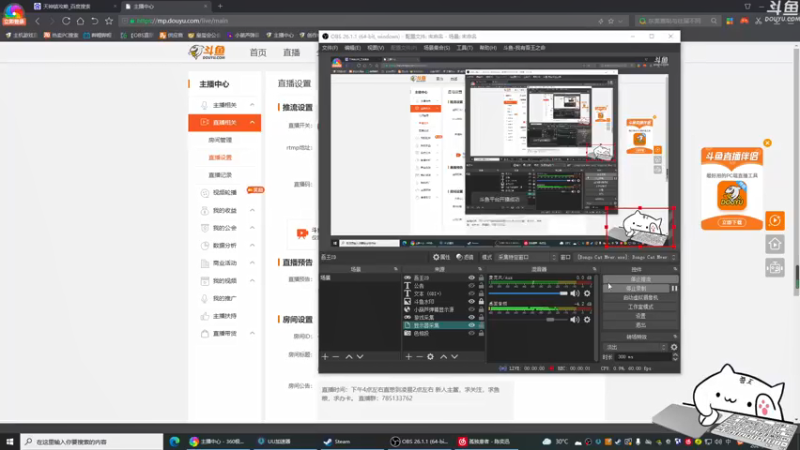Viewport: 800px width, 450px height.
Task: Toggle visibility of the 显示器采集 source
Action: 471,325
